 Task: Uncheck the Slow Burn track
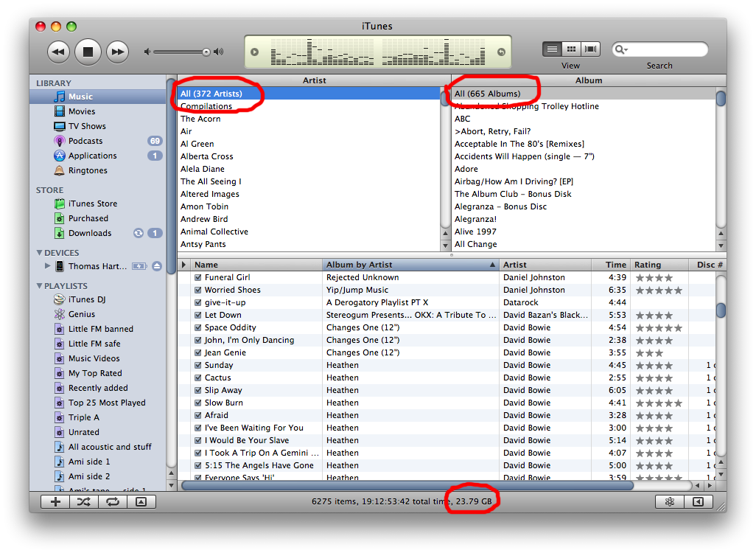click(x=197, y=403)
